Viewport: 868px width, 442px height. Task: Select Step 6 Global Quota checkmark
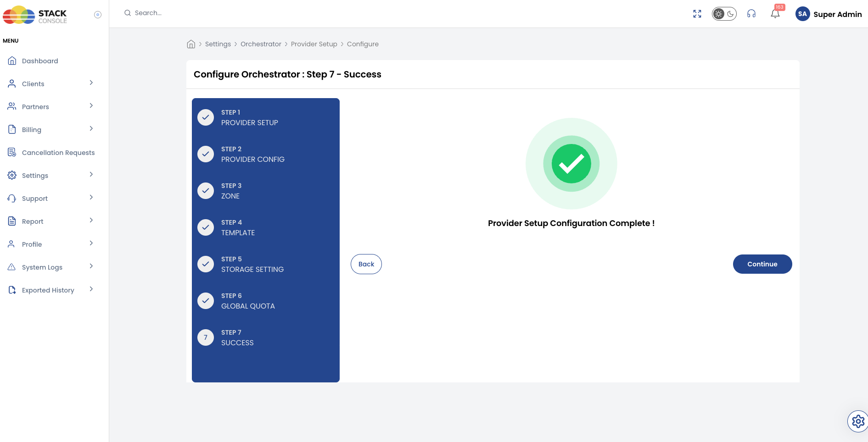click(206, 301)
